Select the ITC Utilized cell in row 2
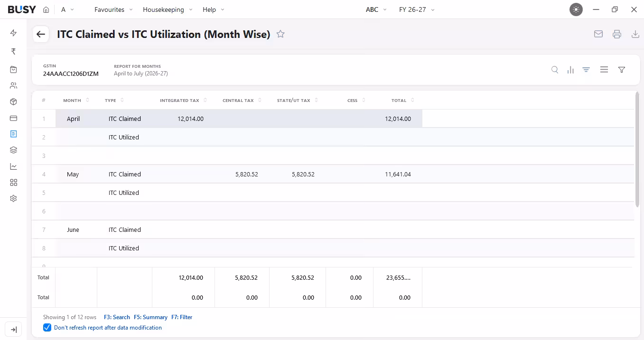 click(x=124, y=137)
